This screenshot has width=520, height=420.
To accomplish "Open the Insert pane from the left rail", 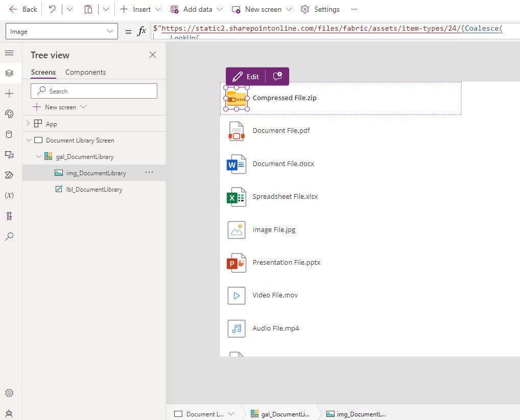I will [x=9, y=93].
